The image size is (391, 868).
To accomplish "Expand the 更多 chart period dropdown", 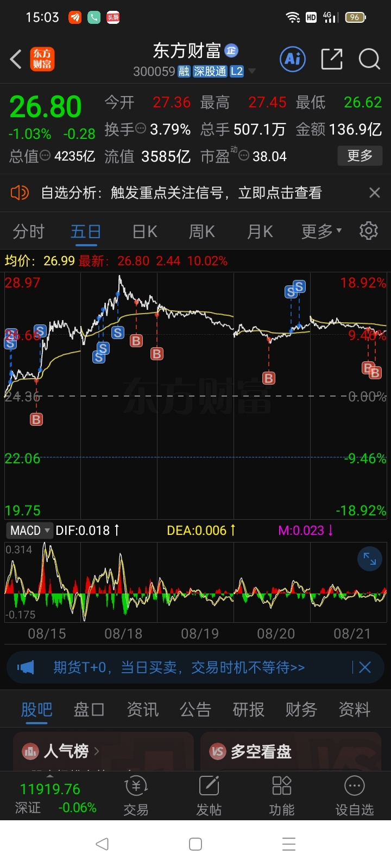I will pos(321,232).
